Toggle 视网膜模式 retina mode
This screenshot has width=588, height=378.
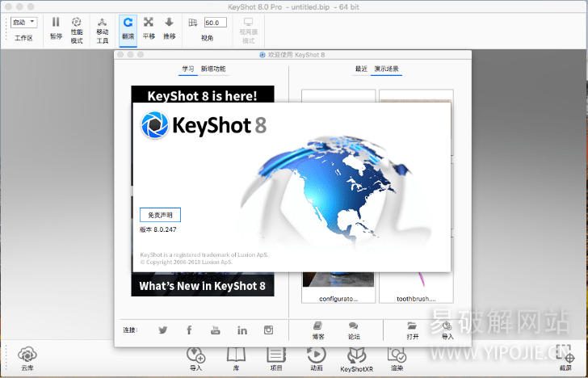248,31
